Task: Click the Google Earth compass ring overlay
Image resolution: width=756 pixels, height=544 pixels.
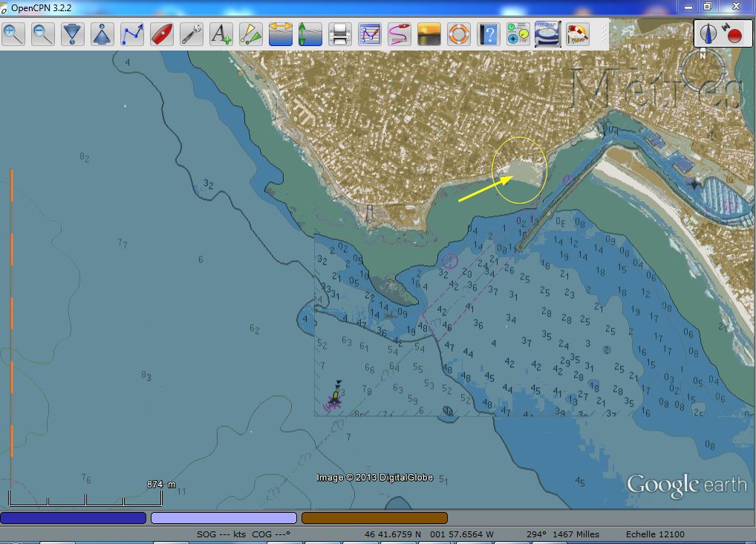Action: tap(703, 70)
